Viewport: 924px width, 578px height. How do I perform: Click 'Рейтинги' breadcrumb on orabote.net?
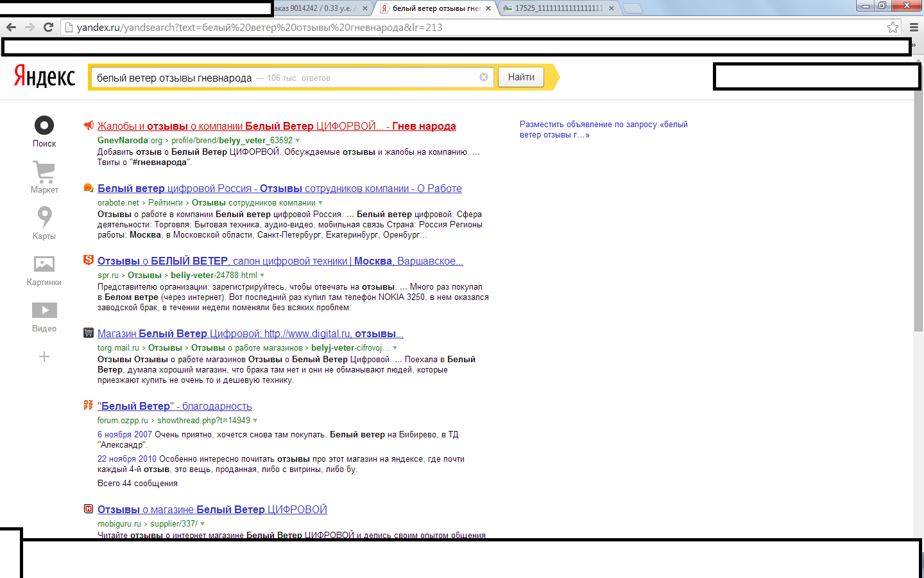pyautogui.click(x=166, y=202)
